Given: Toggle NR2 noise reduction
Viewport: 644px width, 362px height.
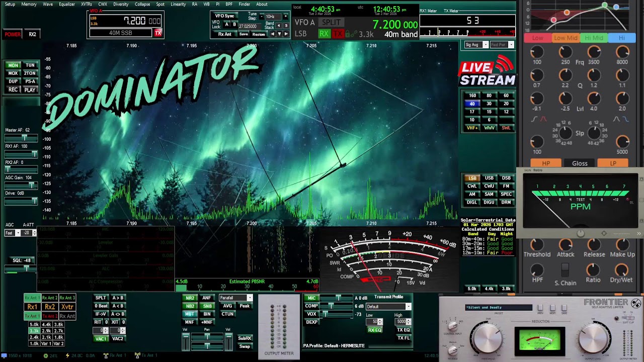Looking at the screenshot, I should point(190,298).
